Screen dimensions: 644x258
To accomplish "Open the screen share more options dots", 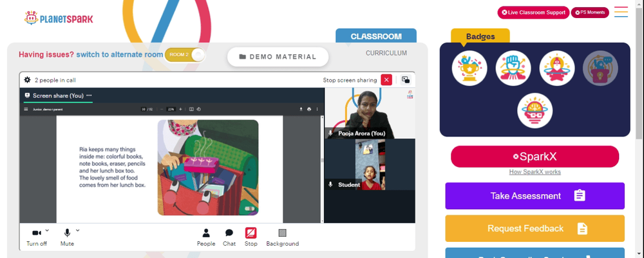I will [89, 95].
